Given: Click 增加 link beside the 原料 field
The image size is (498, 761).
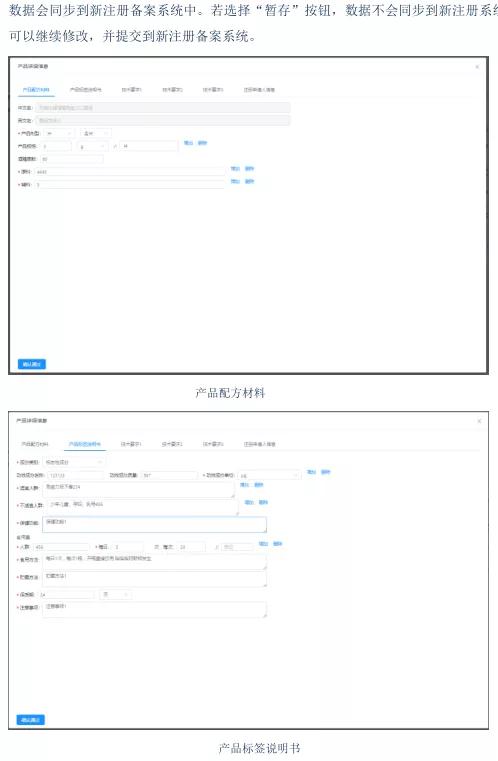Looking at the screenshot, I should click(x=235, y=168).
